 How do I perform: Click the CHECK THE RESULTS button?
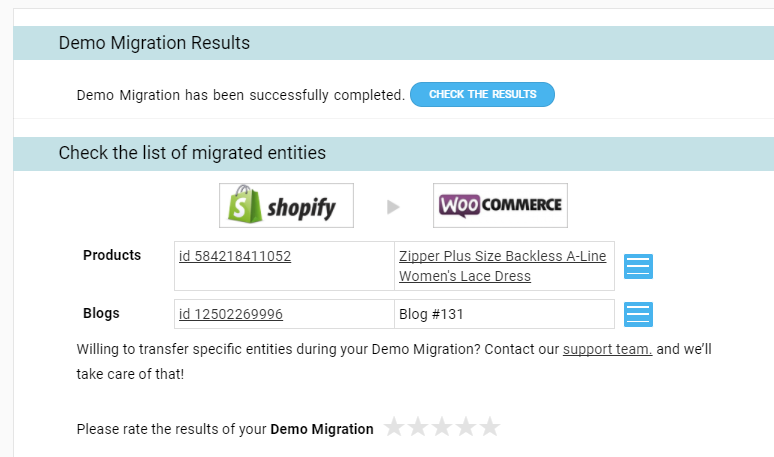[x=482, y=94]
